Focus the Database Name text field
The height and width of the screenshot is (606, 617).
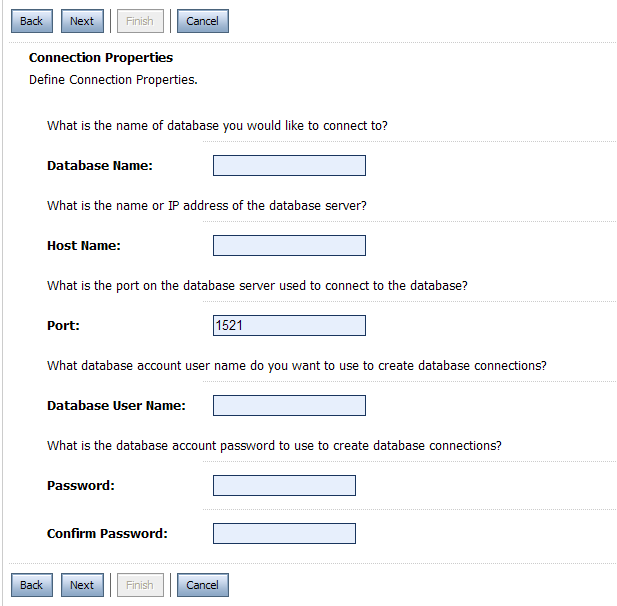pyautogui.click(x=289, y=166)
